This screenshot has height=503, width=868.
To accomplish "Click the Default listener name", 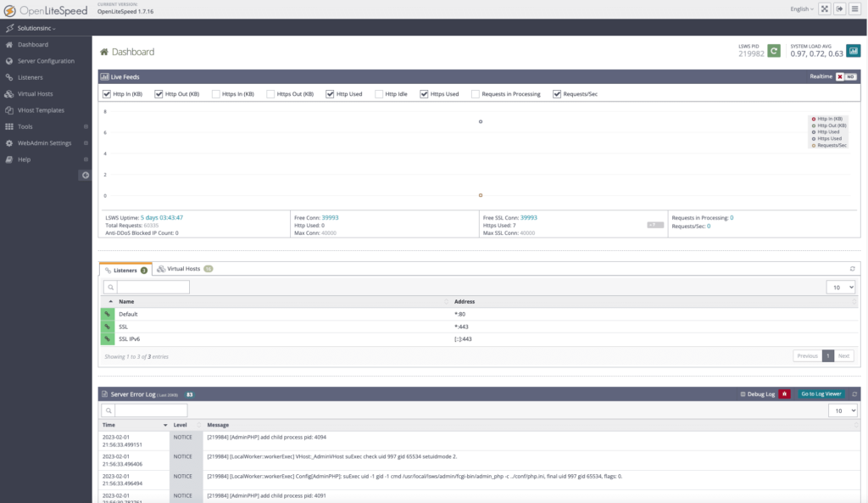I will (x=128, y=314).
